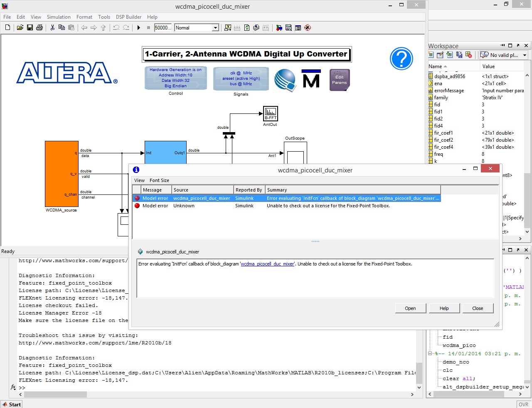
Task: Click the MATLAB Start button
Action: (12, 404)
